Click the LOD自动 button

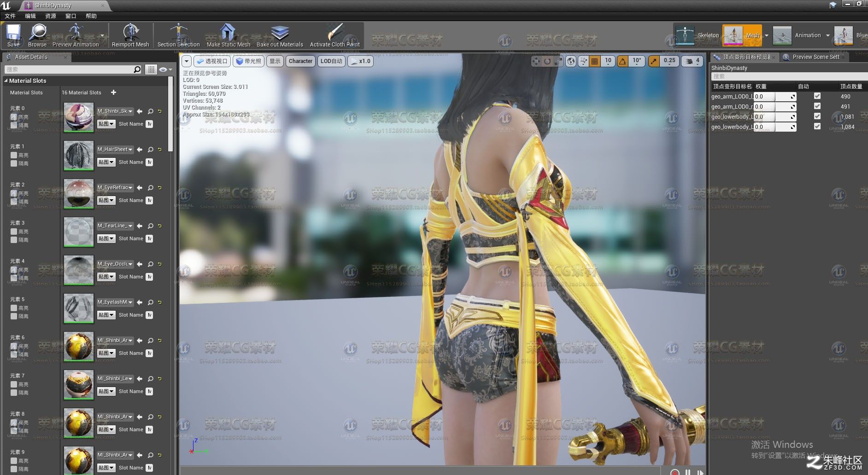point(331,61)
